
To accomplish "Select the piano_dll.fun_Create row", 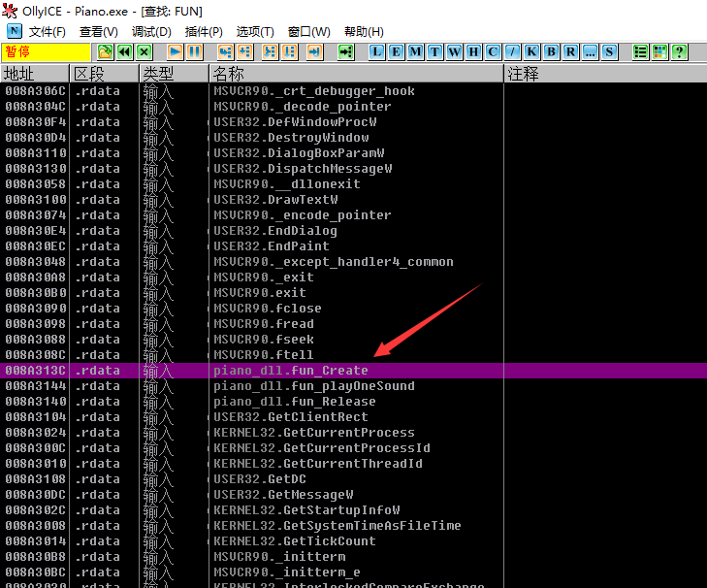I will 353,371.
